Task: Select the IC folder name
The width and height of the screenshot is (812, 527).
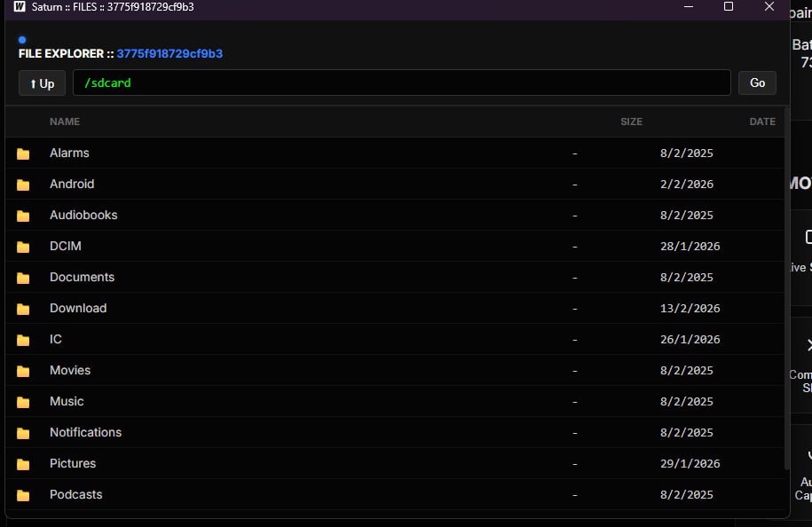Action: (x=55, y=339)
